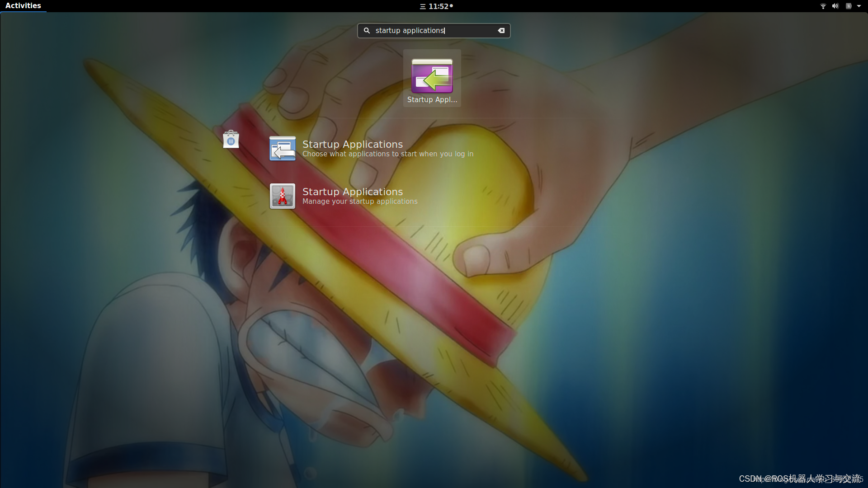This screenshot has width=868, height=488.
Task: Click the clock showing 11:52
Action: click(438, 6)
